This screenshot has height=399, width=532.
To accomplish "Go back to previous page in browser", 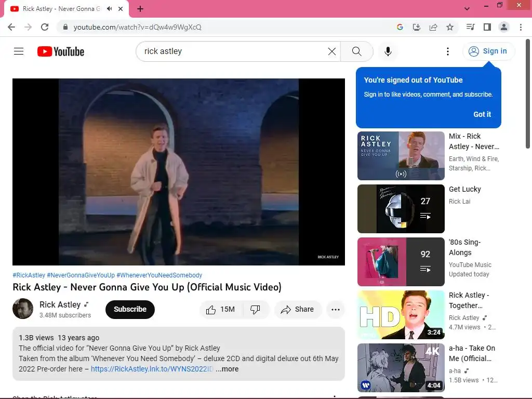I will (11, 27).
